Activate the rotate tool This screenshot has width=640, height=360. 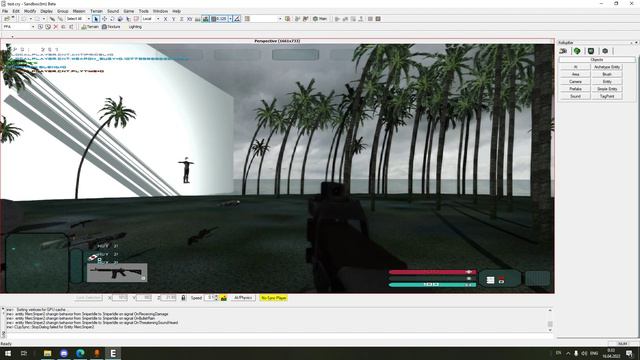coord(112,19)
